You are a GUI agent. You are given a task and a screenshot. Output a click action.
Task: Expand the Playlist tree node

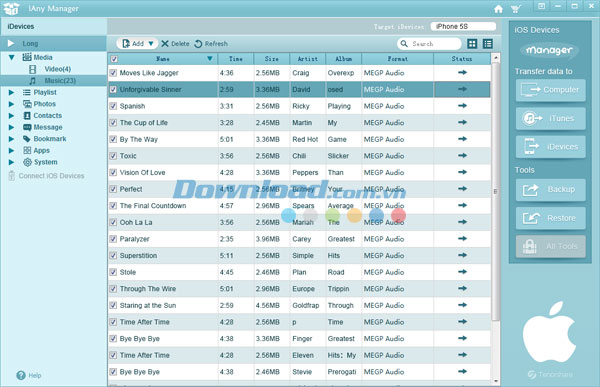(x=11, y=92)
